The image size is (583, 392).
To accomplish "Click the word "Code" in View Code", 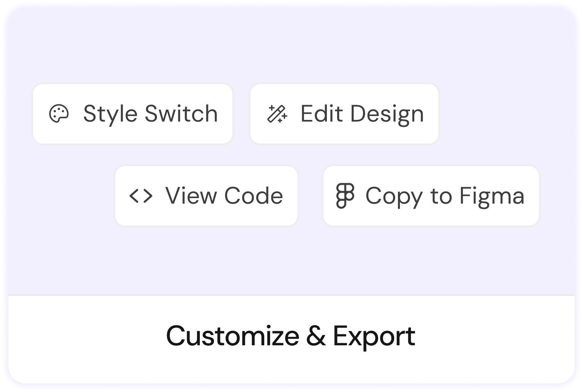I will 254,196.
